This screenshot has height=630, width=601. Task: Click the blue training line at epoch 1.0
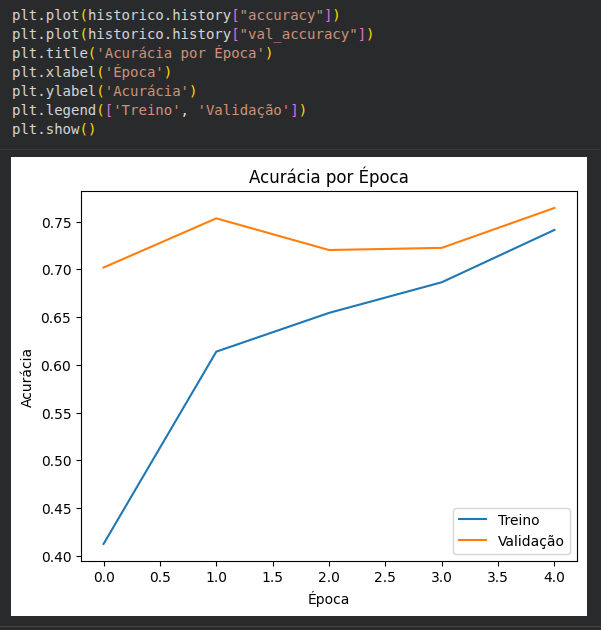coord(216,351)
